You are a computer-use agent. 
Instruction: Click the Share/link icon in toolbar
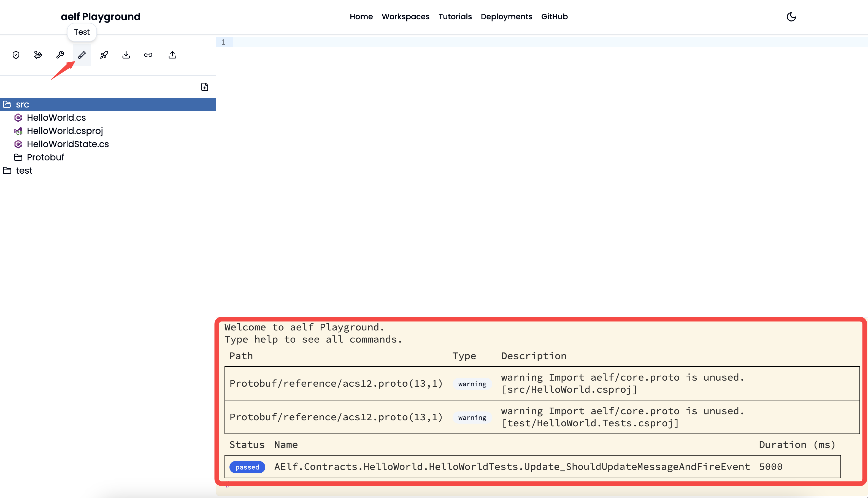[x=148, y=55]
